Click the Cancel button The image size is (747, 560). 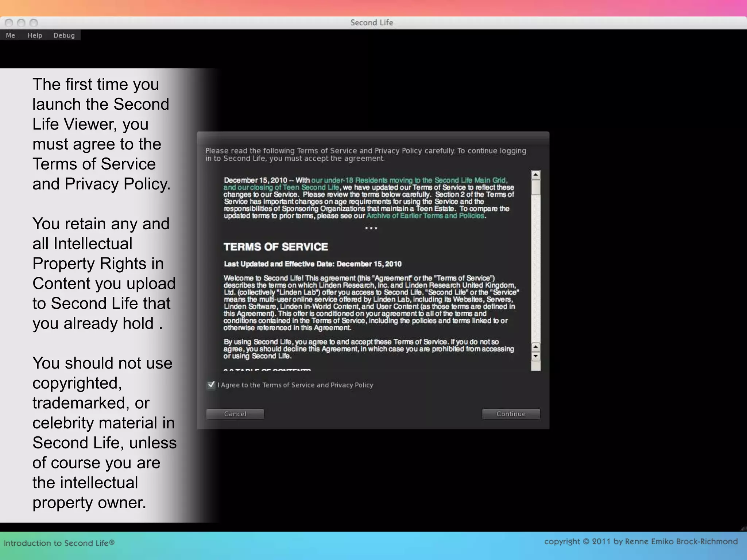[x=235, y=414]
